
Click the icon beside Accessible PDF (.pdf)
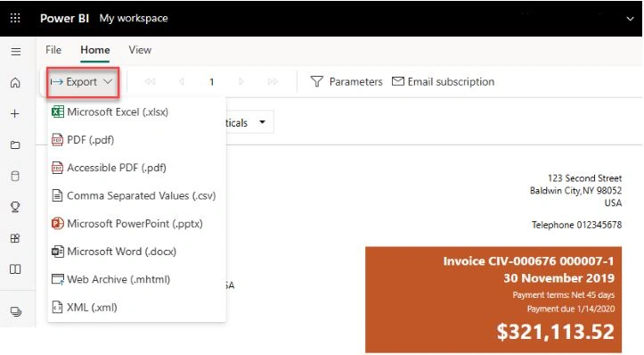[x=58, y=168]
